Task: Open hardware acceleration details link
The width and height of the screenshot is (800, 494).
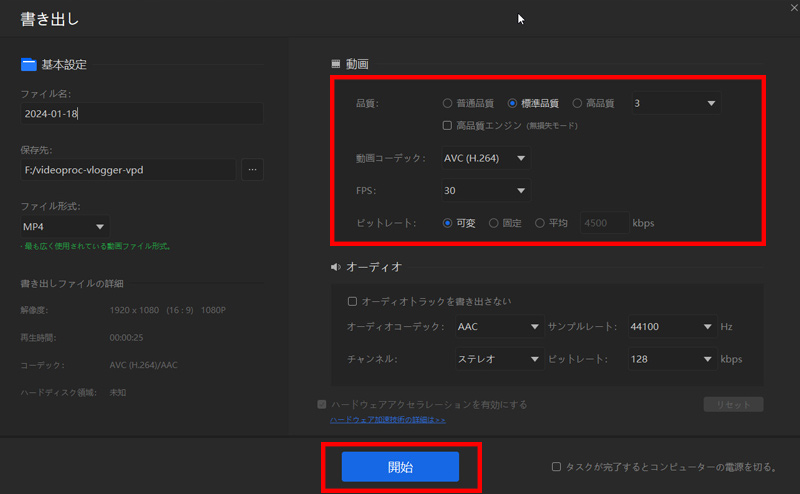Action: [x=387, y=421]
